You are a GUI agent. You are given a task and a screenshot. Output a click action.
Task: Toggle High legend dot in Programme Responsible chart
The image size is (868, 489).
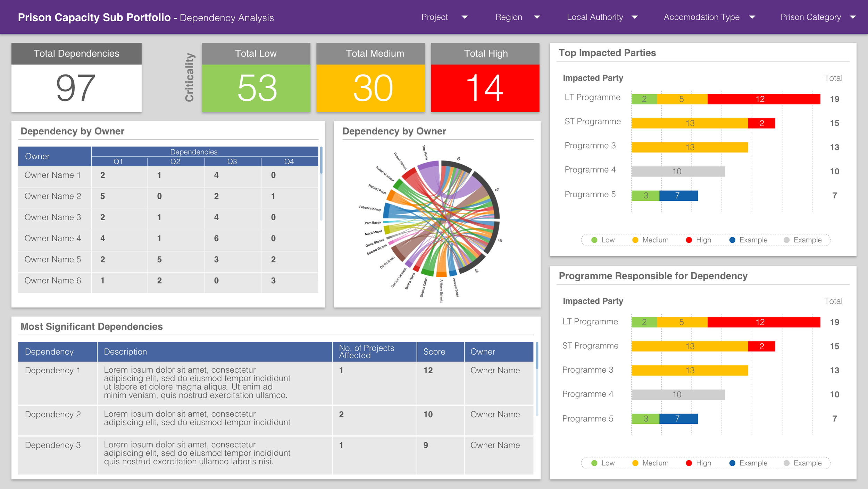689,463
